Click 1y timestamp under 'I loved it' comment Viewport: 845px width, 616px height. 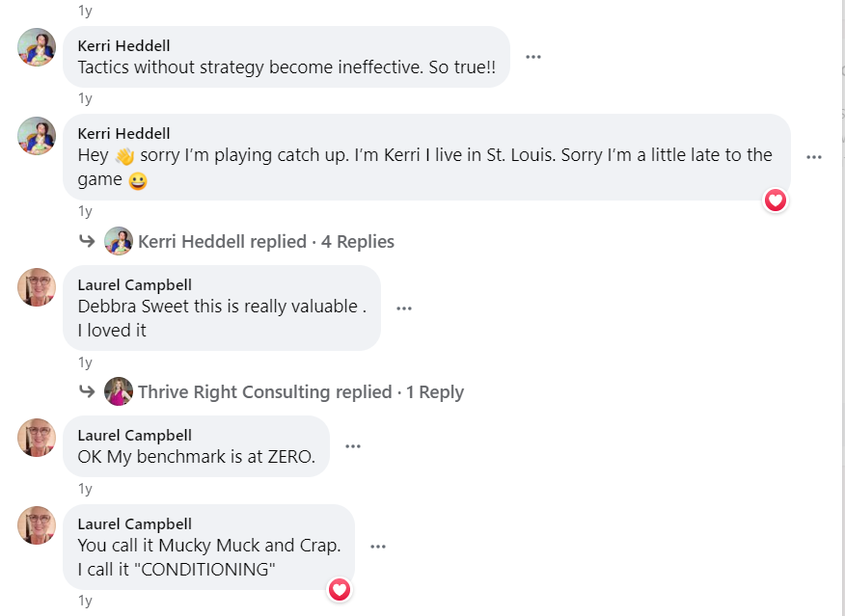[85, 362]
